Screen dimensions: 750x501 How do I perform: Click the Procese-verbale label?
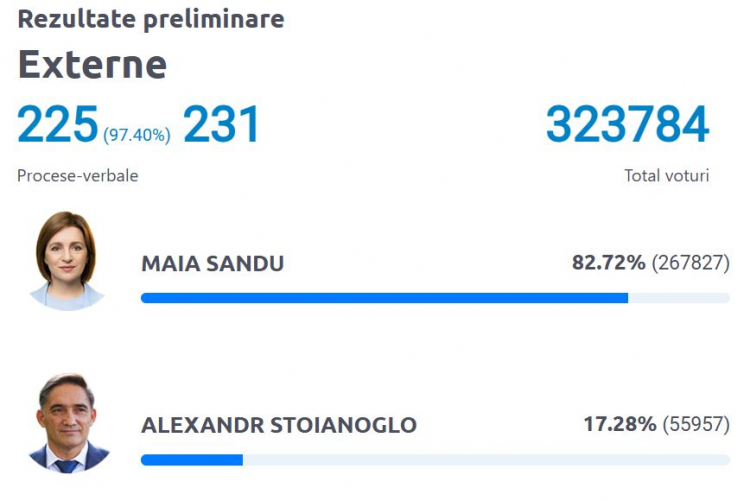pyautogui.click(x=77, y=176)
